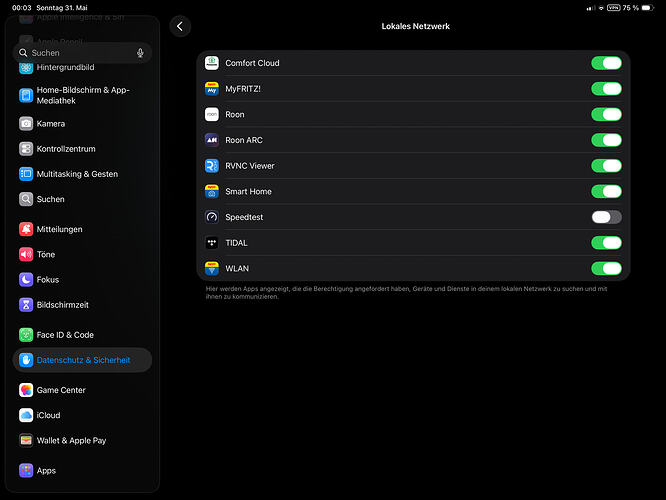Click the Apps sidebar icon
This screenshot has width=666, height=500.
26,470
